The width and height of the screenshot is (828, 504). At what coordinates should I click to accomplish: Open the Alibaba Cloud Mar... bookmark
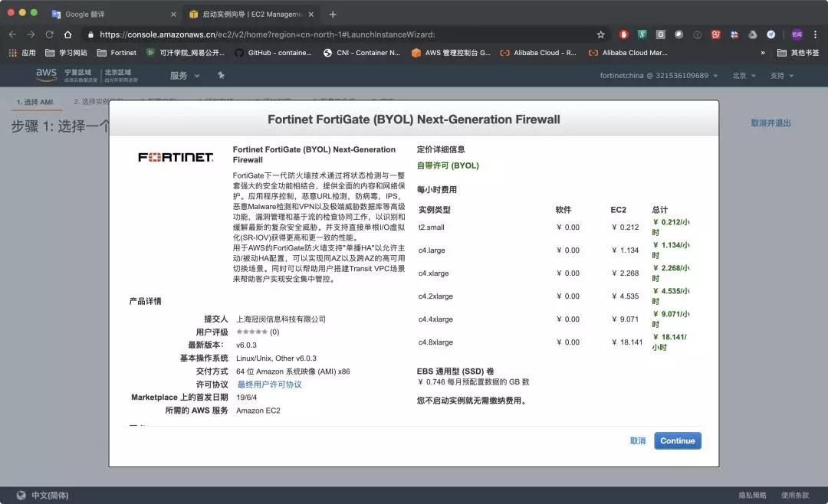tap(628, 53)
